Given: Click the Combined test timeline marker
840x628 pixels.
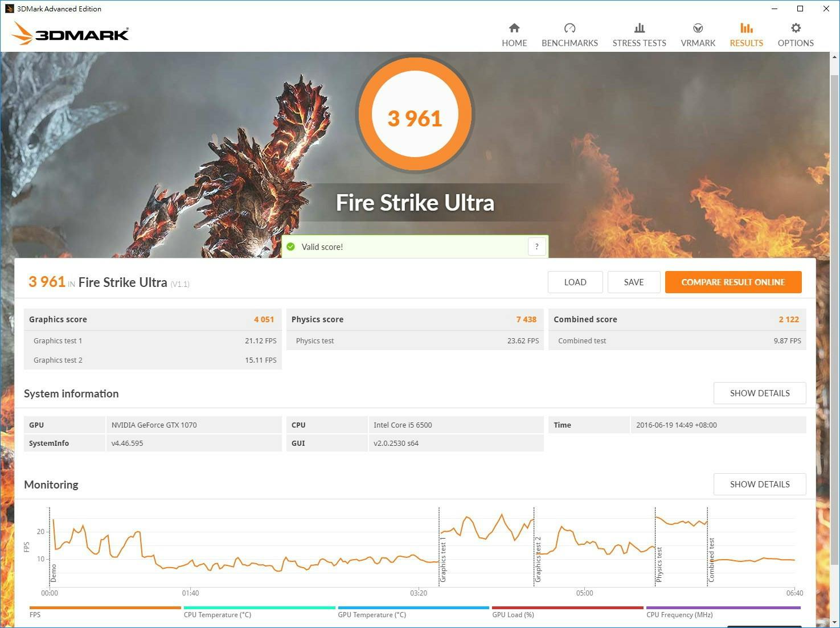Looking at the screenshot, I should pos(711,560).
